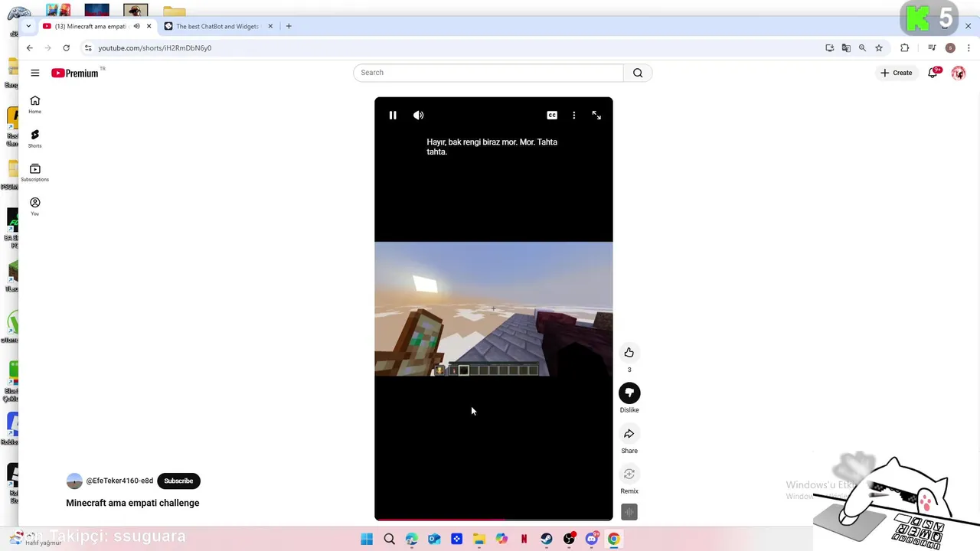Open Outlook from the taskbar
The height and width of the screenshot is (551, 980).
coord(434,540)
